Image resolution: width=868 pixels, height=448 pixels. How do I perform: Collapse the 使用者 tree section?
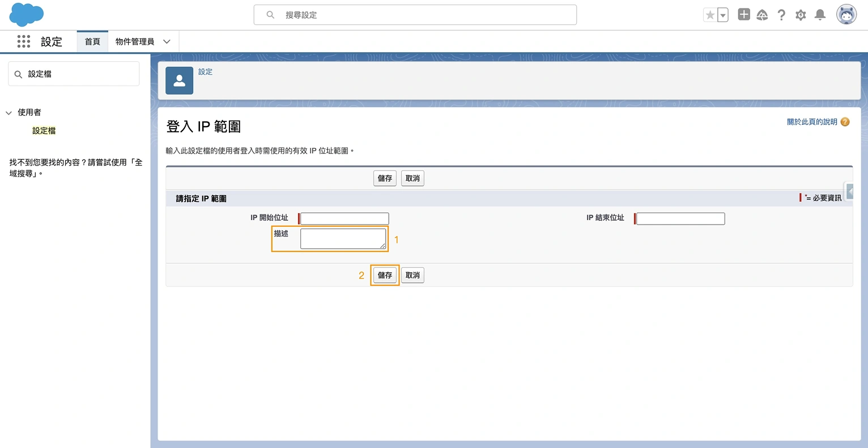pos(8,112)
